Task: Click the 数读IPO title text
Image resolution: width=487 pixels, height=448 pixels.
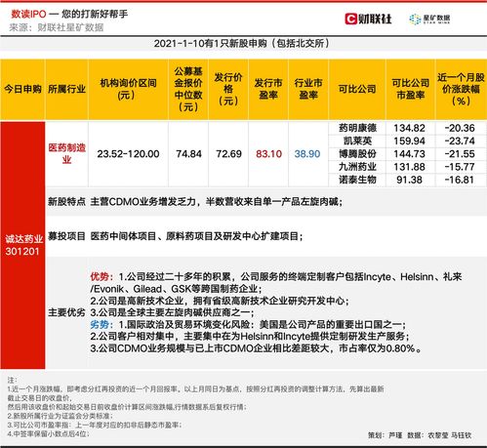Action: [28, 14]
